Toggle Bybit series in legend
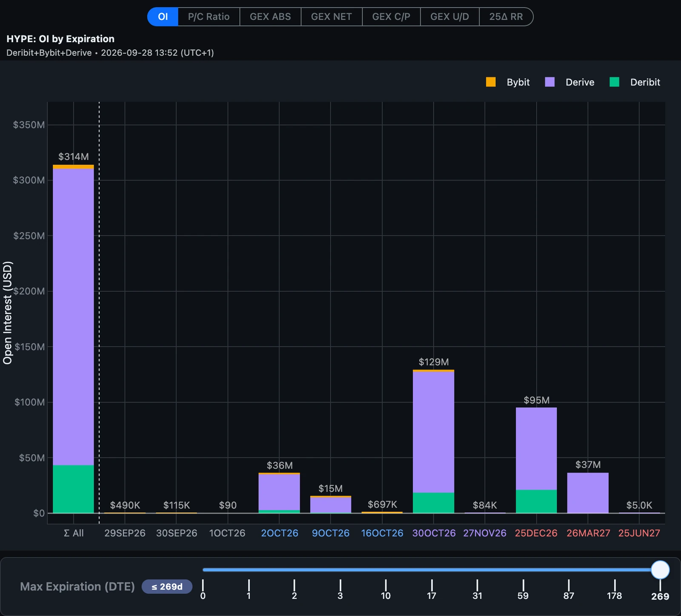681x616 pixels. click(508, 82)
